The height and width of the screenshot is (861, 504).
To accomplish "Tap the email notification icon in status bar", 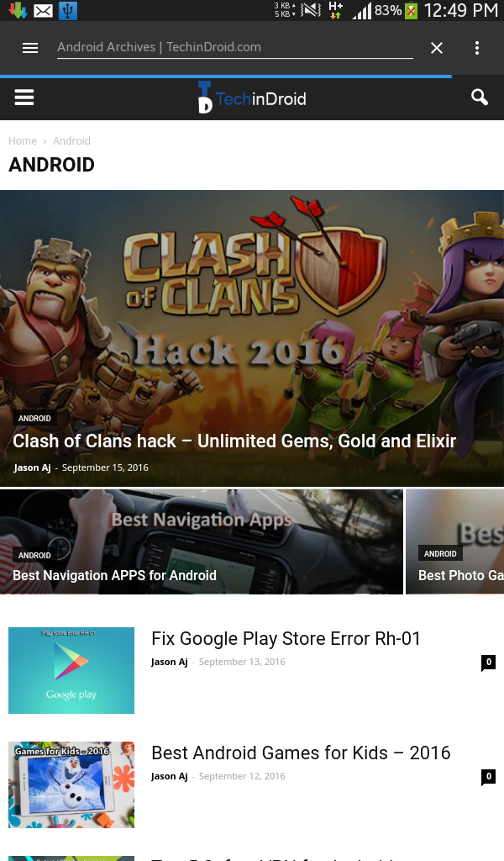I will click(44, 10).
